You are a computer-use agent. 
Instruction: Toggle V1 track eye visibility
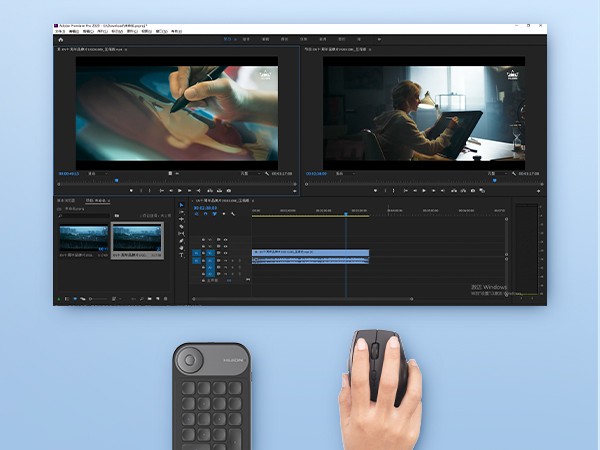coord(225,253)
